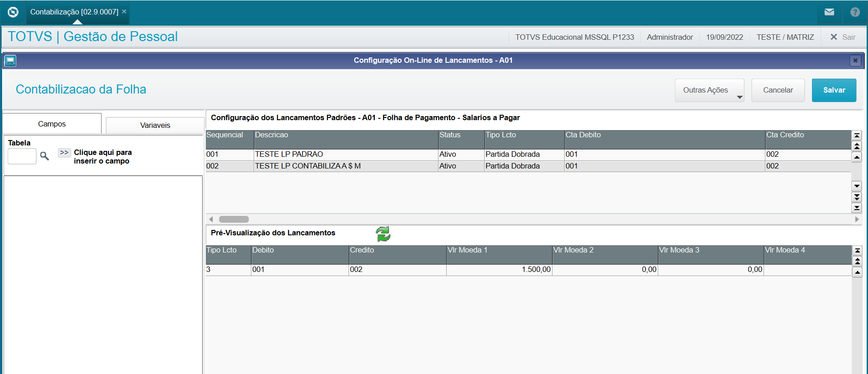Move up one row in Pré-Visualização grid
Image resolution: width=868 pixels, height=374 pixels.
tap(857, 272)
